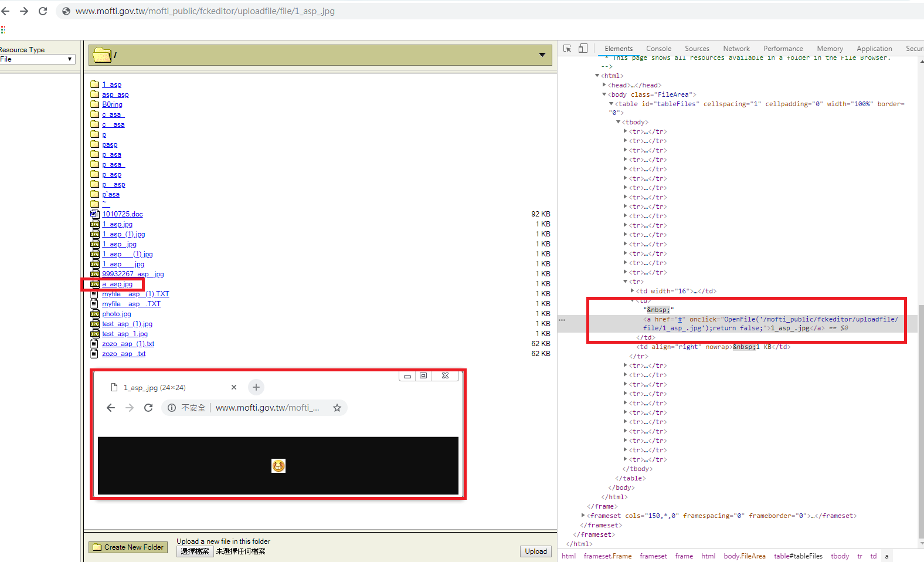
Task: Toggle DevTools device toolbar icon
Action: click(x=583, y=48)
